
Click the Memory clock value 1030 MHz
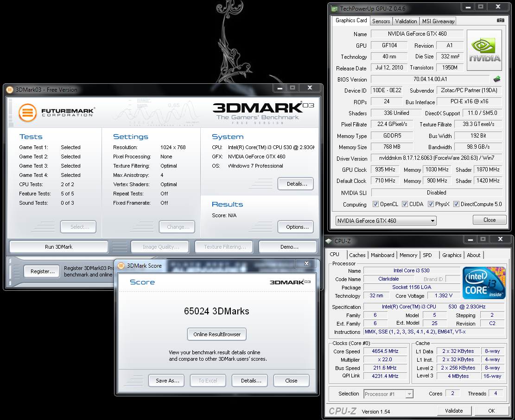437,169
